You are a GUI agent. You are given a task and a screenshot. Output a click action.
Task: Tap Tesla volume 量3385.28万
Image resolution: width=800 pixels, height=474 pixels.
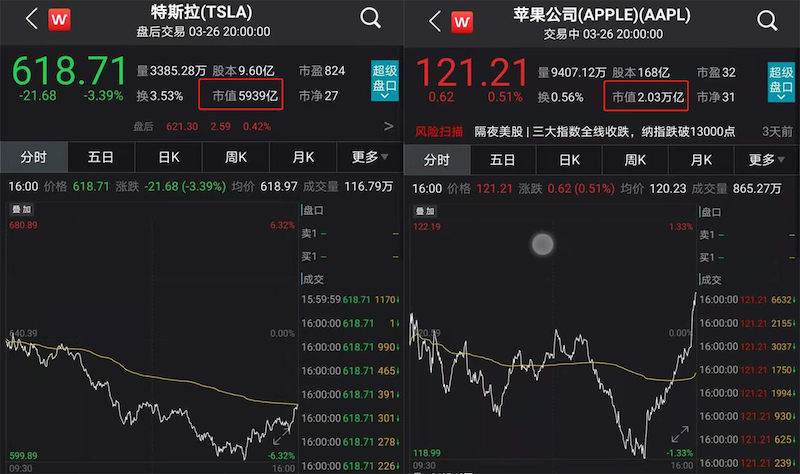[x=171, y=70]
